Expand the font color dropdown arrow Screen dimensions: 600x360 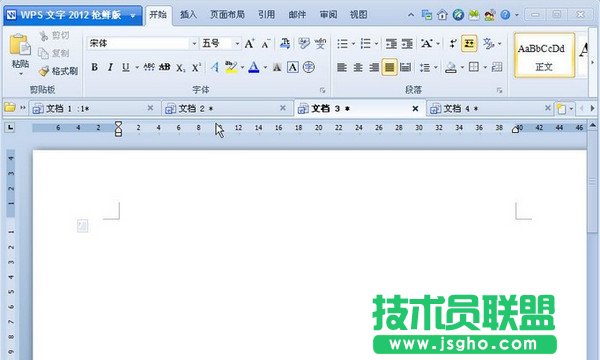[265, 68]
